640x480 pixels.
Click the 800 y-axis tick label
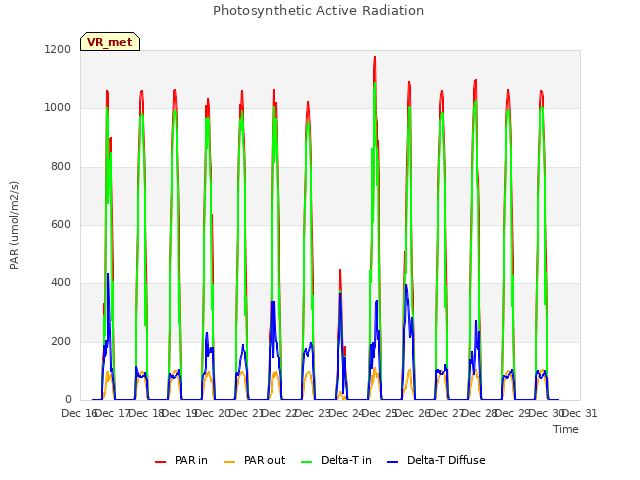click(61, 167)
